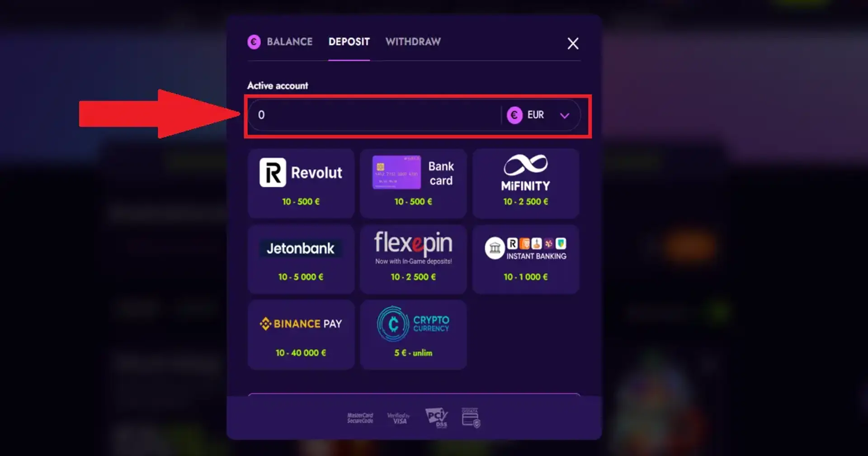Choose MiFinity payment method
The height and width of the screenshot is (456, 868).
[526, 183]
